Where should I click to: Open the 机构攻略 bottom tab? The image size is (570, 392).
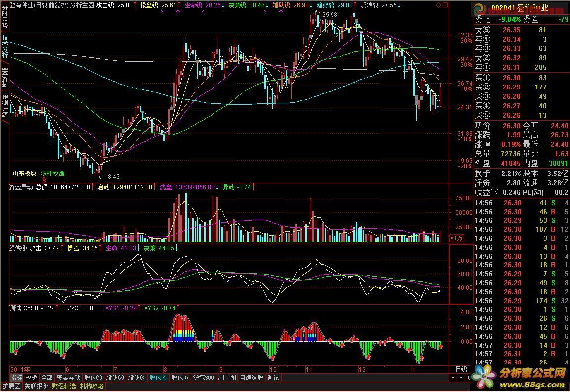pyautogui.click(x=92, y=386)
